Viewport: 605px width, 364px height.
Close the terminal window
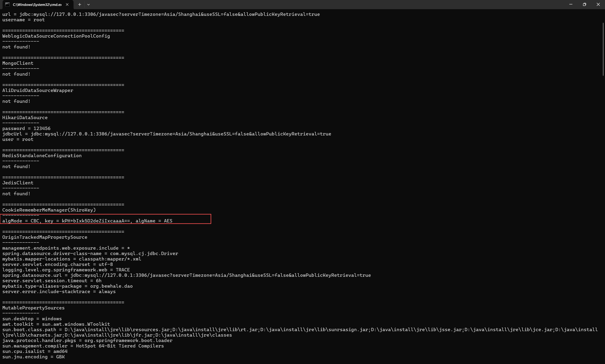pos(598,4)
